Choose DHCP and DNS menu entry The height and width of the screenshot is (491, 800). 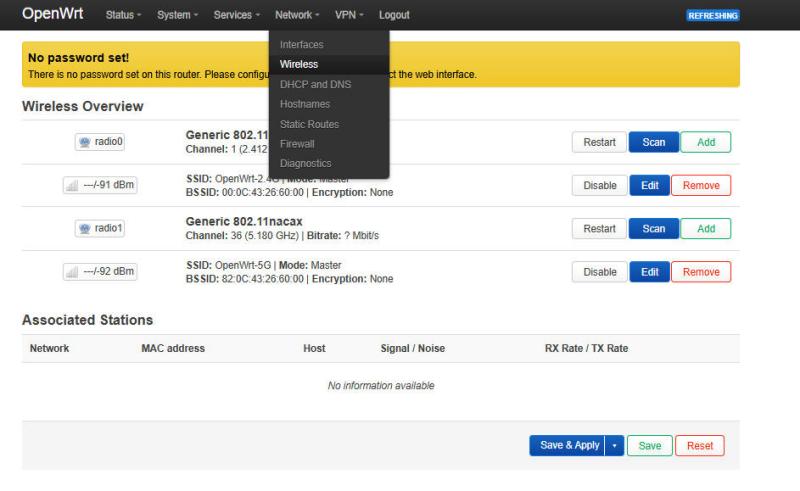(329, 84)
